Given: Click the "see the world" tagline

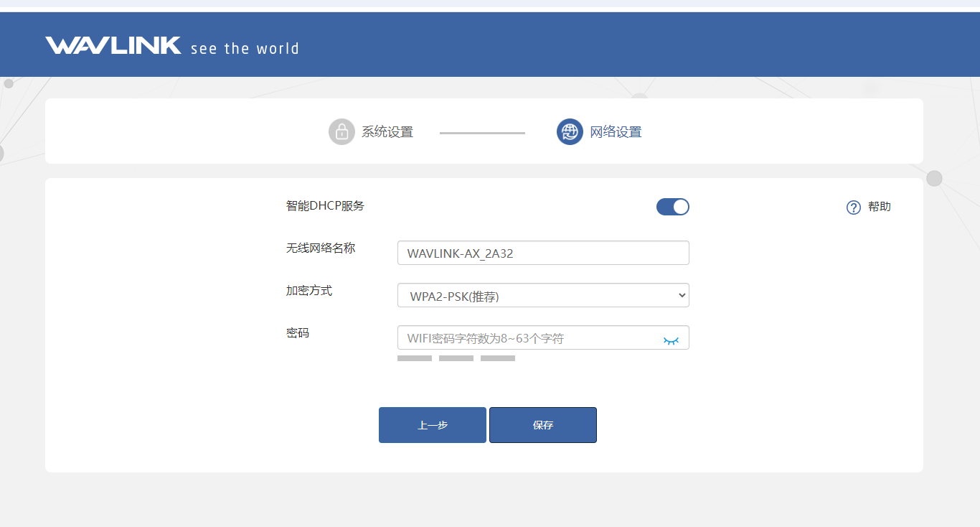Looking at the screenshot, I should [245, 49].
